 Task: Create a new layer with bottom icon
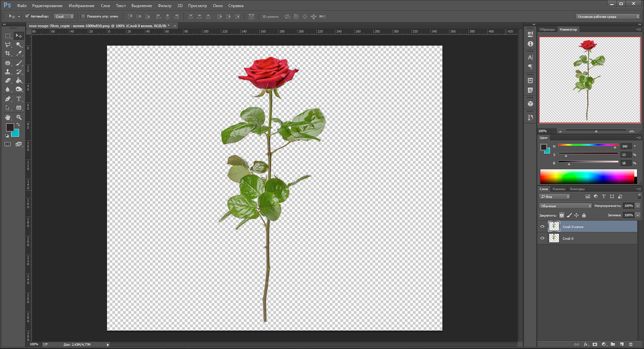coord(621,344)
